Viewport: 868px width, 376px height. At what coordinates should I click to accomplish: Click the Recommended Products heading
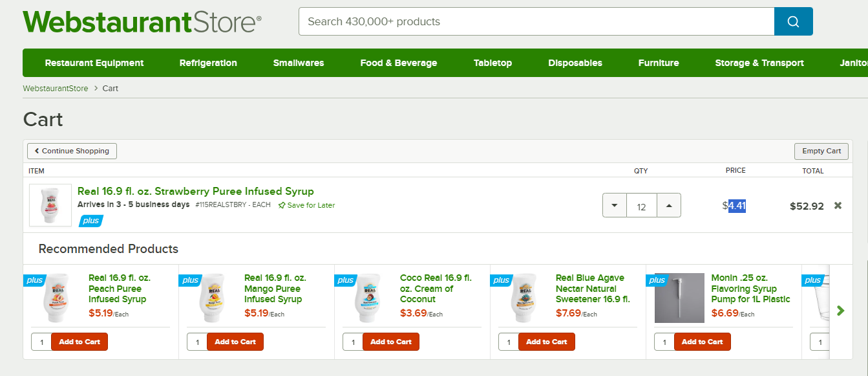tap(109, 249)
